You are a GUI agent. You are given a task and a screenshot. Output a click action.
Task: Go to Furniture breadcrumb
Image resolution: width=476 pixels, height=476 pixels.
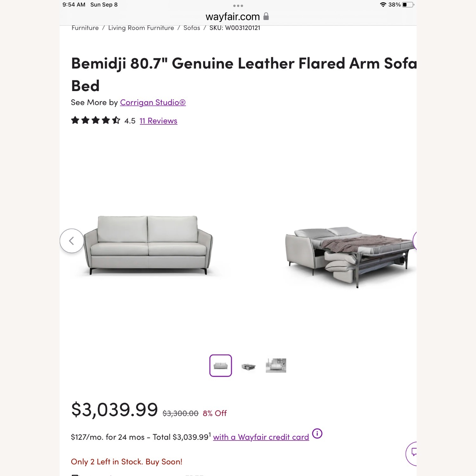(x=84, y=28)
